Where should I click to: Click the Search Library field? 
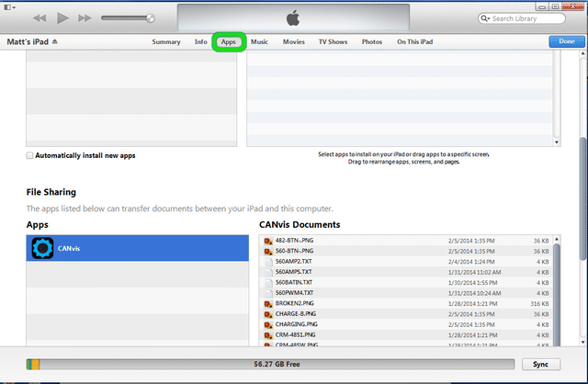(522, 18)
